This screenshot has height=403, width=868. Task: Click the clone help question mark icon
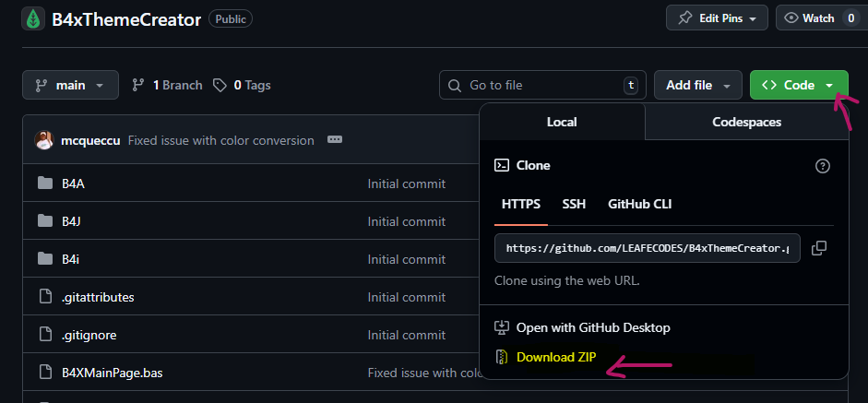tap(823, 165)
